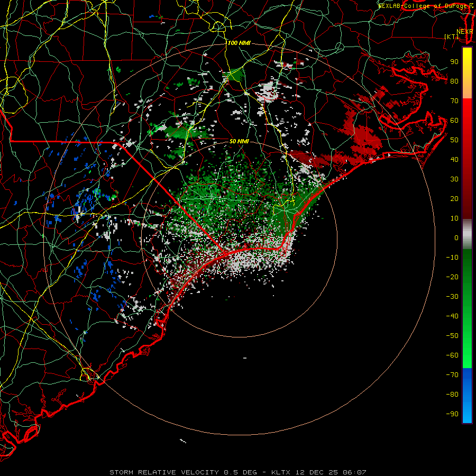The height and width of the screenshot is (476, 476).
Task: Click the "100 NMI" range ring label
Action: 239,43
